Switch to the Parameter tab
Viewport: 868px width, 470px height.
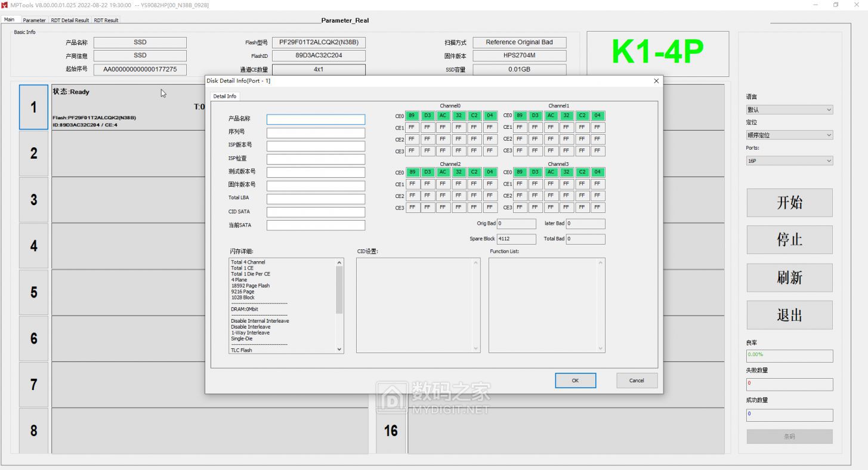34,20
